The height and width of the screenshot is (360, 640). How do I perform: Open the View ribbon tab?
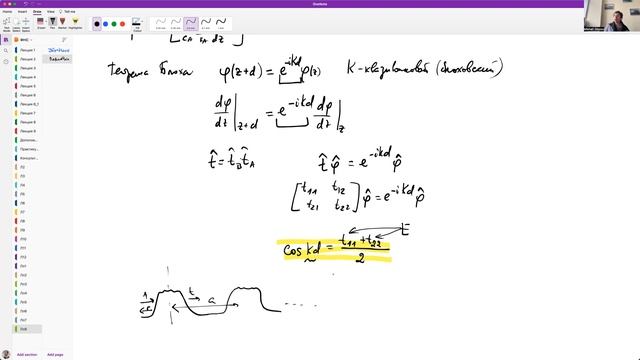pos(51,11)
